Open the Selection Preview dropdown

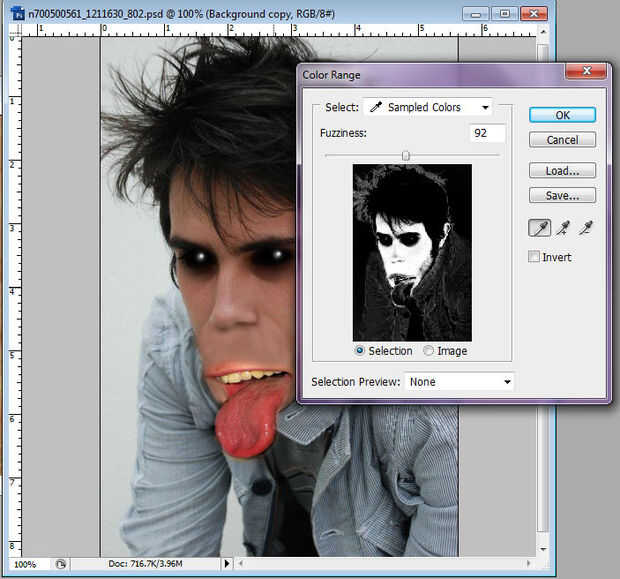point(459,382)
